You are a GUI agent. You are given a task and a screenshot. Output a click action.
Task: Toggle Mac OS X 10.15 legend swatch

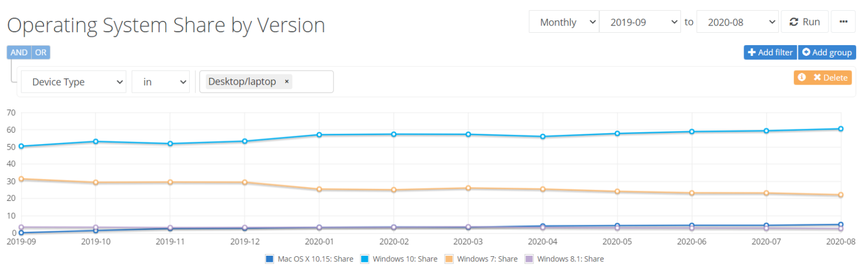pyautogui.click(x=270, y=259)
